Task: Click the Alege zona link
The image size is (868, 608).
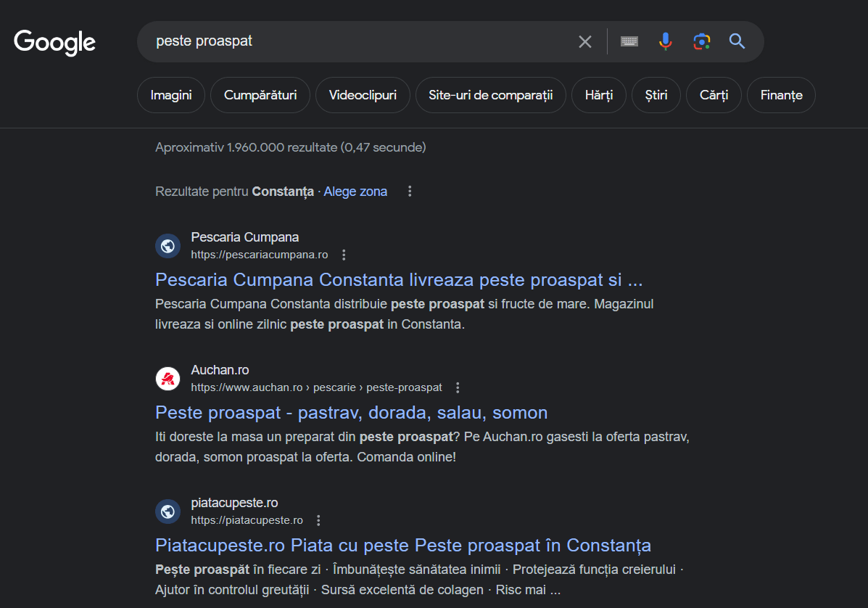Action: pos(355,192)
